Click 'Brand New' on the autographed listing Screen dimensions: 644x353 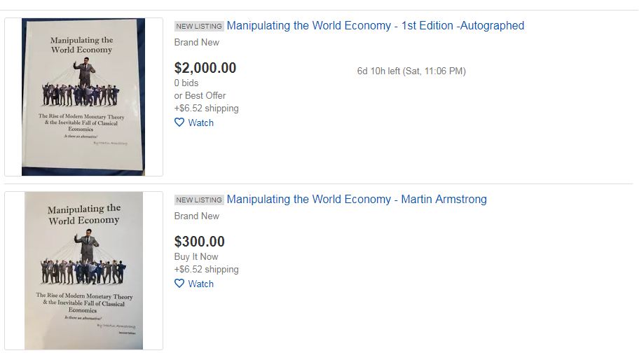197,42
